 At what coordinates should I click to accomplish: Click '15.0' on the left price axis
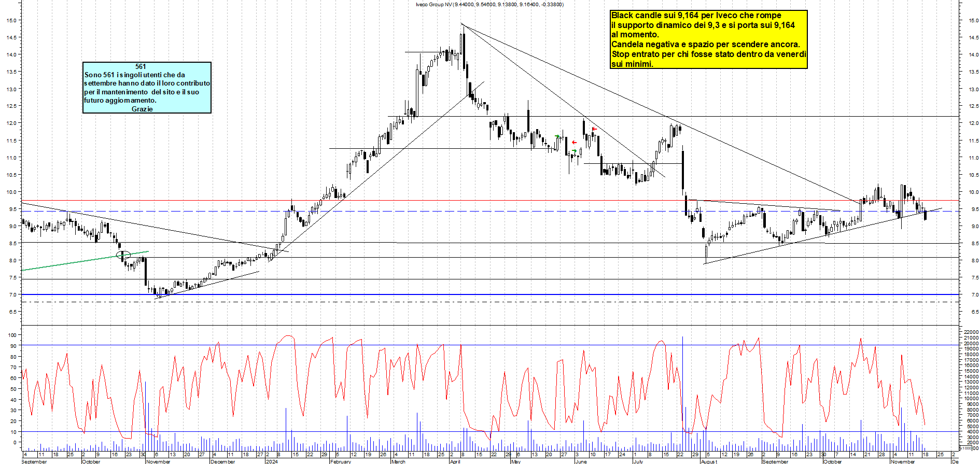(x=11, y=20)
